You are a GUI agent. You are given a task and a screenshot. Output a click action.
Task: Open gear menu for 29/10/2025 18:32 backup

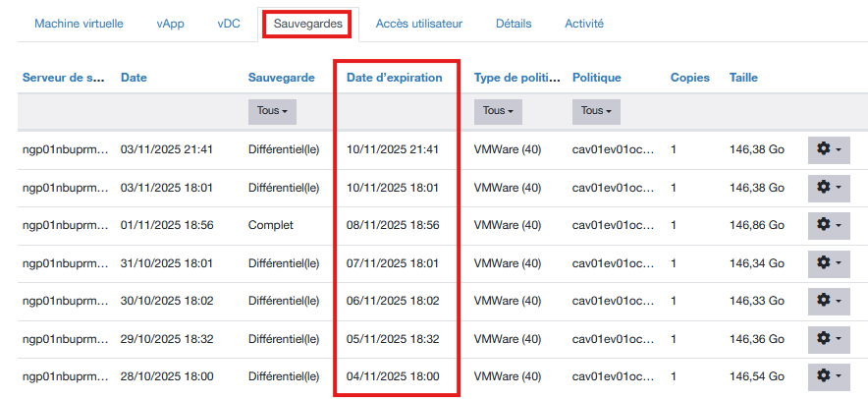[829, 338]
